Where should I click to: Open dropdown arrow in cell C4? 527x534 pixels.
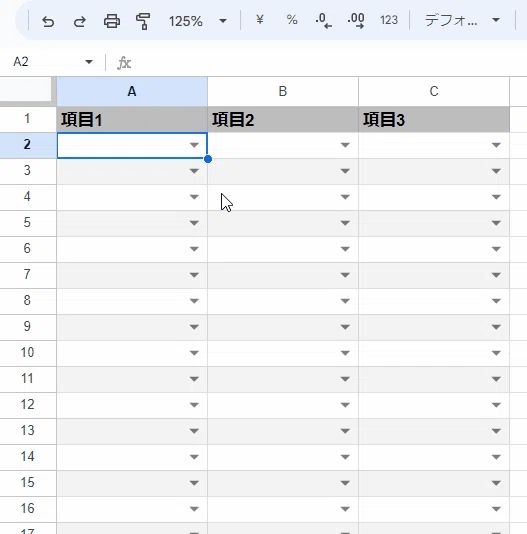click(496, 197)
